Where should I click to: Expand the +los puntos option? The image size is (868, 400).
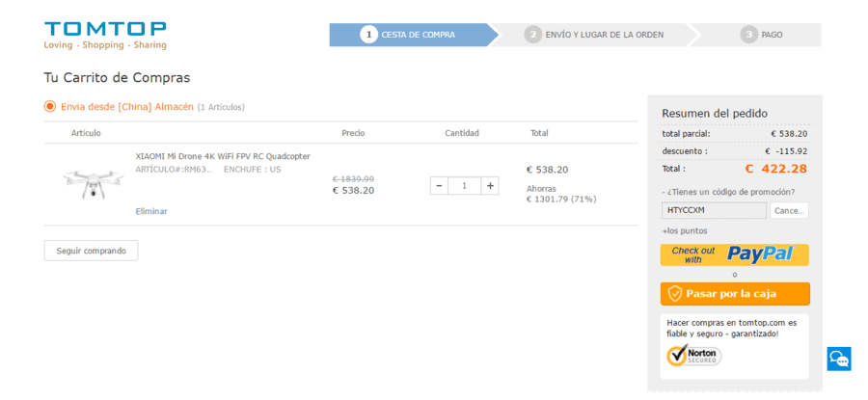point(684,231)
